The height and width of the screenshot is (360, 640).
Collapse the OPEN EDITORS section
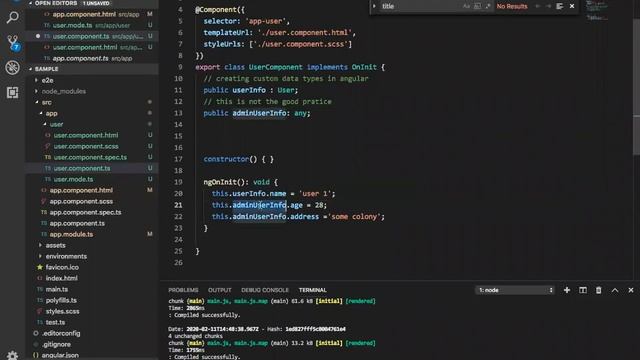93,3
